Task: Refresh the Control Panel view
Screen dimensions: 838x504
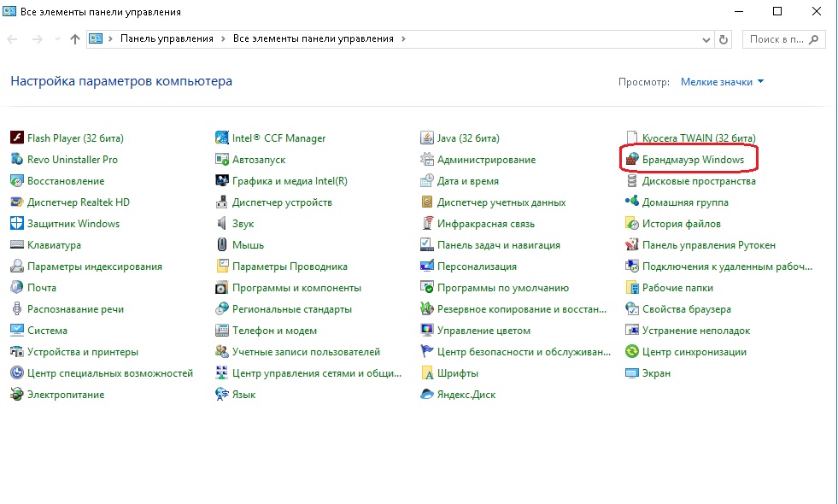Action: (723, 39)
